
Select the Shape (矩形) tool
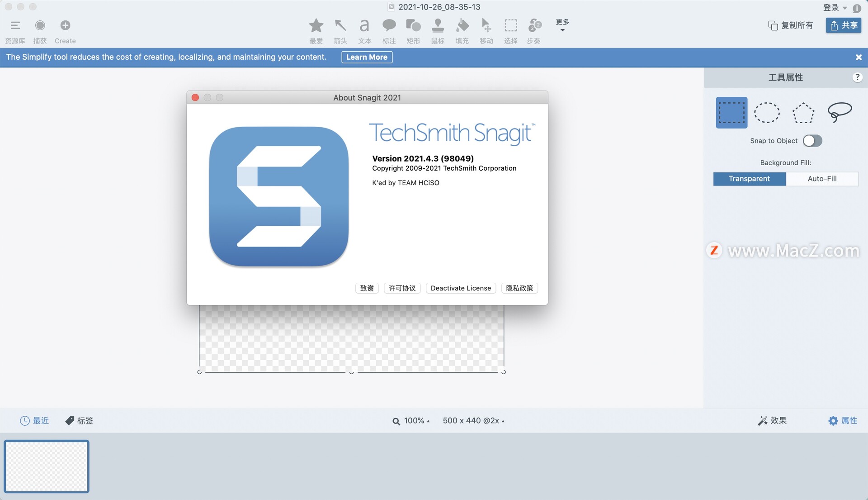coord(413,31)
